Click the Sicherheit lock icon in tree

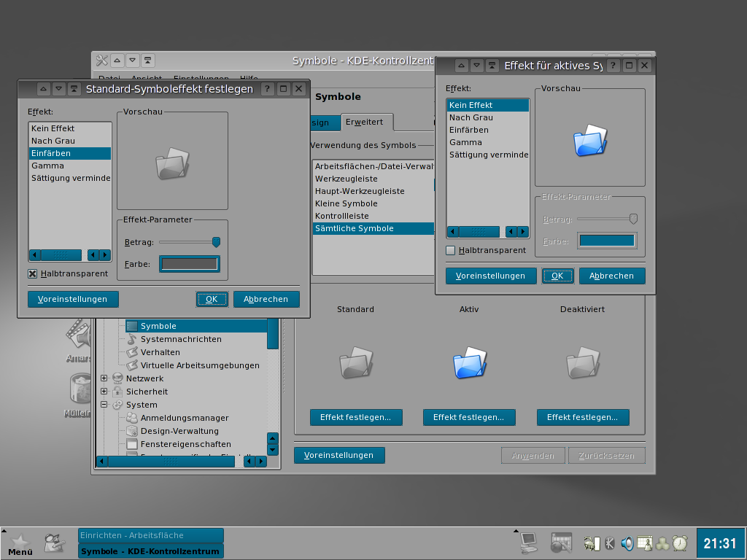pyautogui.click(x=117, y=392)
